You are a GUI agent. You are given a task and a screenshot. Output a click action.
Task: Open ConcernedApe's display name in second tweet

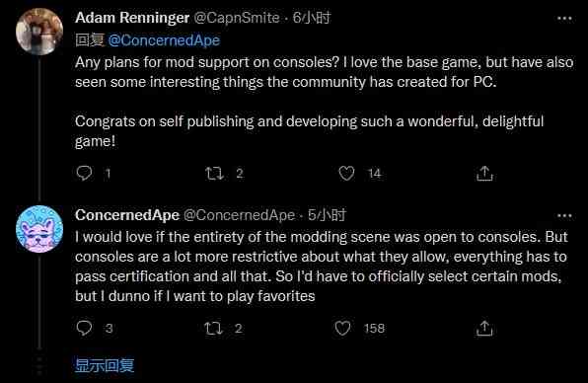[x=127, y=215]
